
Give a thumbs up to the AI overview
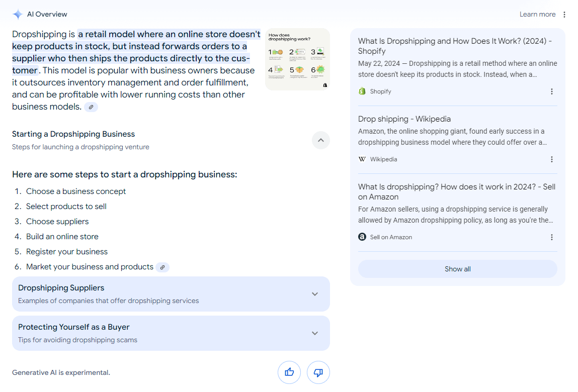coord(289,372)
